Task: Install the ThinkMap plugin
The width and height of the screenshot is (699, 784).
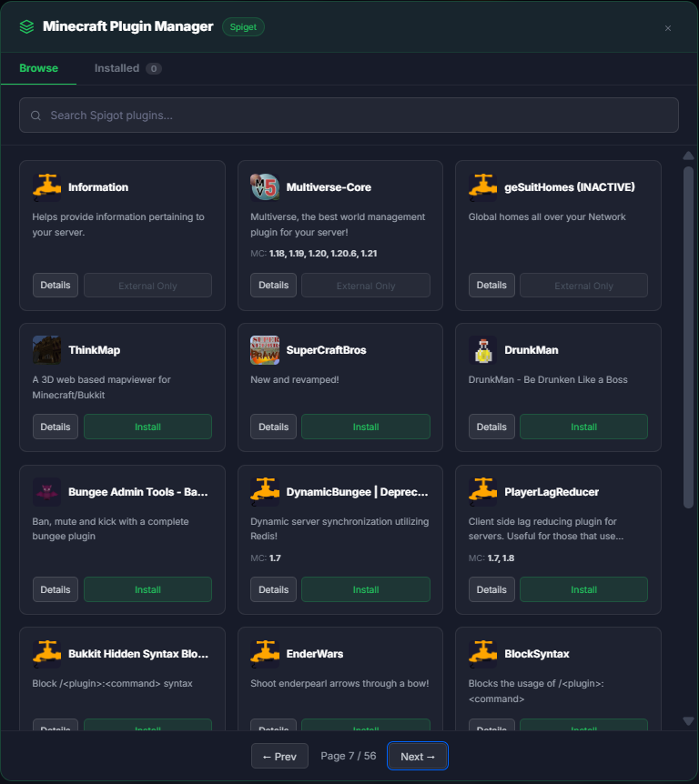Action: click(x=147, y=427)
